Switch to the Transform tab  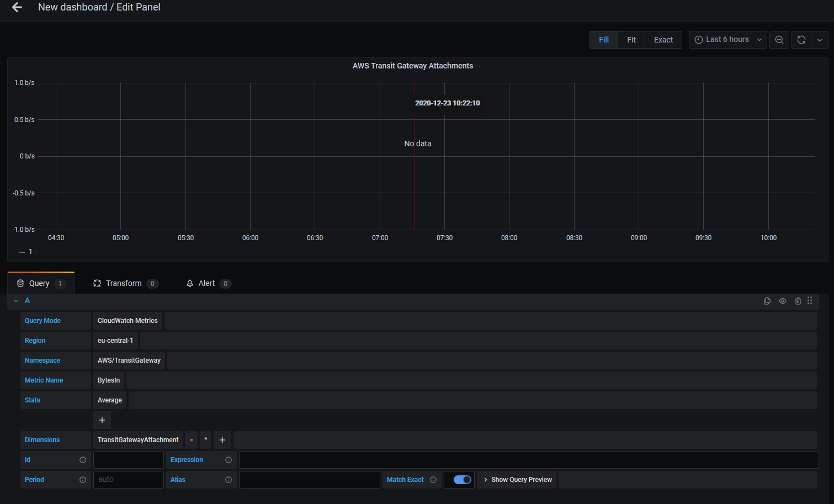[x=126, y=283]
